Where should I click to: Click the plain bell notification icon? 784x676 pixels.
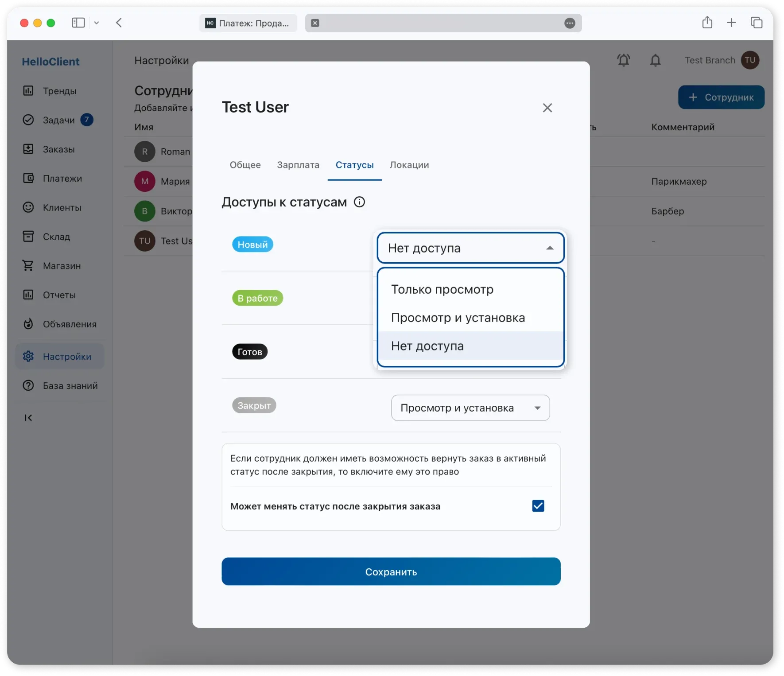pyautogui.click(x=655, y=60)
